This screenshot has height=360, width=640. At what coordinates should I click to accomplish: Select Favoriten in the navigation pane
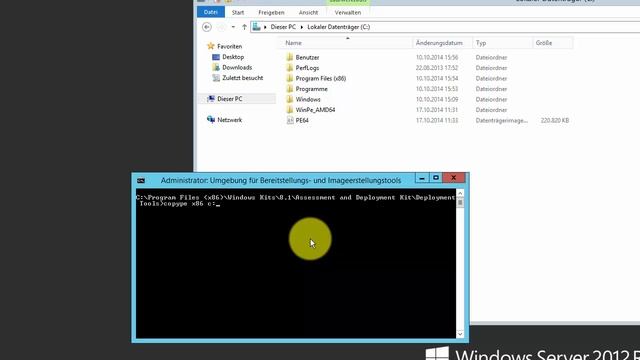point(229,47)
